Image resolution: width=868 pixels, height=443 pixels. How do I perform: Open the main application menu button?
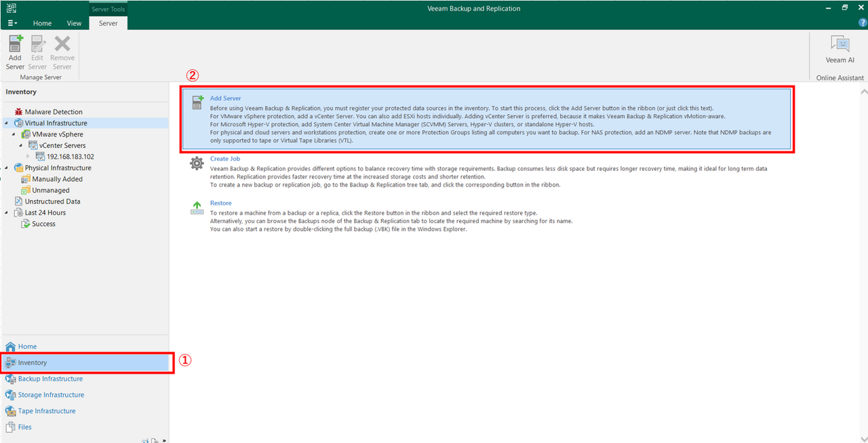(12, 23)
